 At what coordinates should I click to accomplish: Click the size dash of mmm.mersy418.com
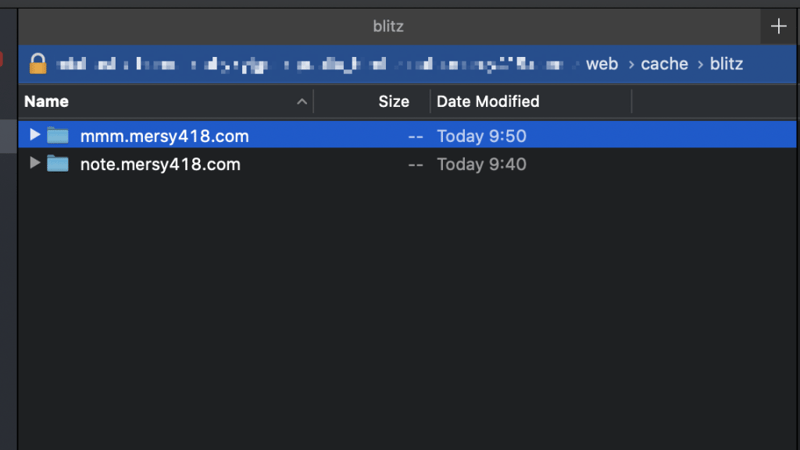tap(415, 136)
